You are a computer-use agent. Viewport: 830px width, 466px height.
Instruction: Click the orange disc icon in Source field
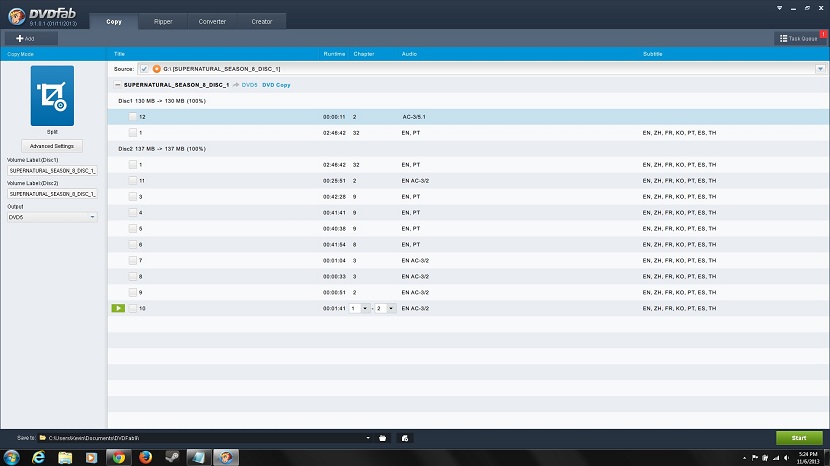coord(156,69)
